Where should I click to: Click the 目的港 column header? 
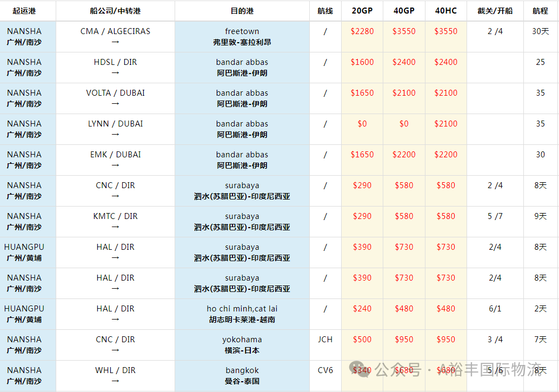pyautogui.click(x=242, y=11)
